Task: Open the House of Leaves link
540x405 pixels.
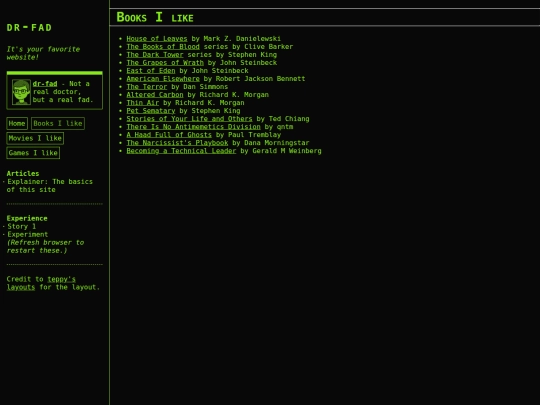Action: point(157,39)
